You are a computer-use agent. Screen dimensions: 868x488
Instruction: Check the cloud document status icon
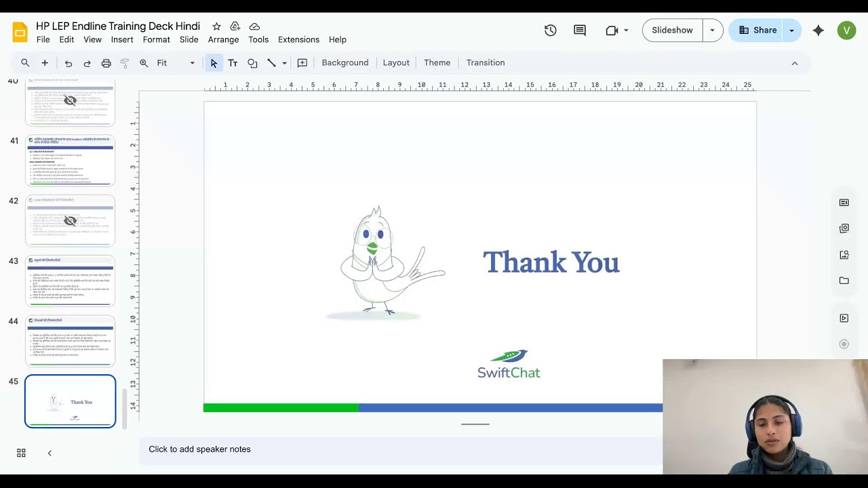tap(254, 26)
